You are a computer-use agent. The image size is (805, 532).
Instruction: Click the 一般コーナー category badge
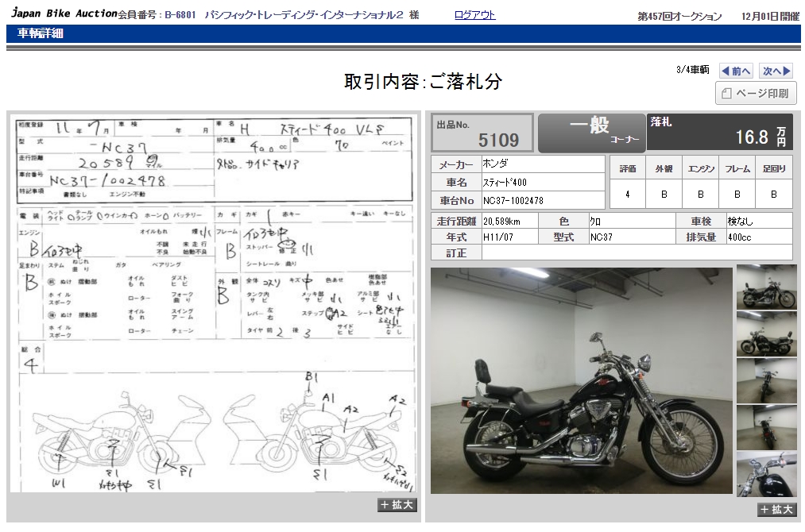point(590,133)
